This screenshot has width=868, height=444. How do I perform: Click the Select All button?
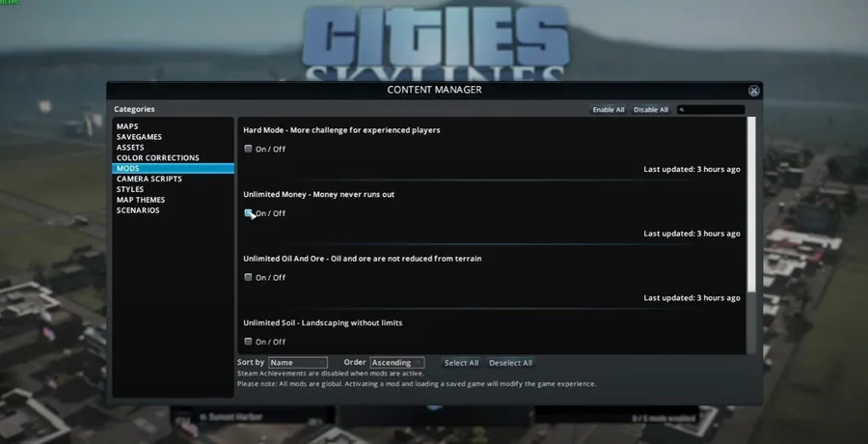[x=461, y=363]
